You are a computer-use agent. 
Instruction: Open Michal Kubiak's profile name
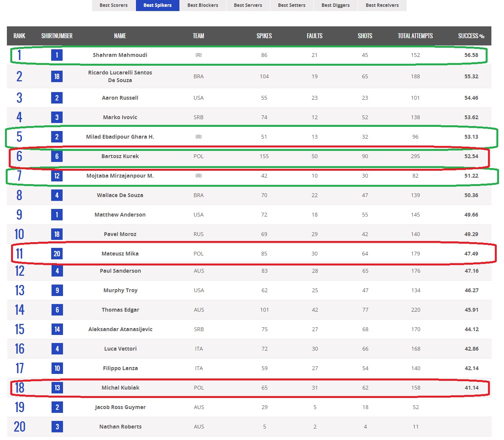pos(120,388)
